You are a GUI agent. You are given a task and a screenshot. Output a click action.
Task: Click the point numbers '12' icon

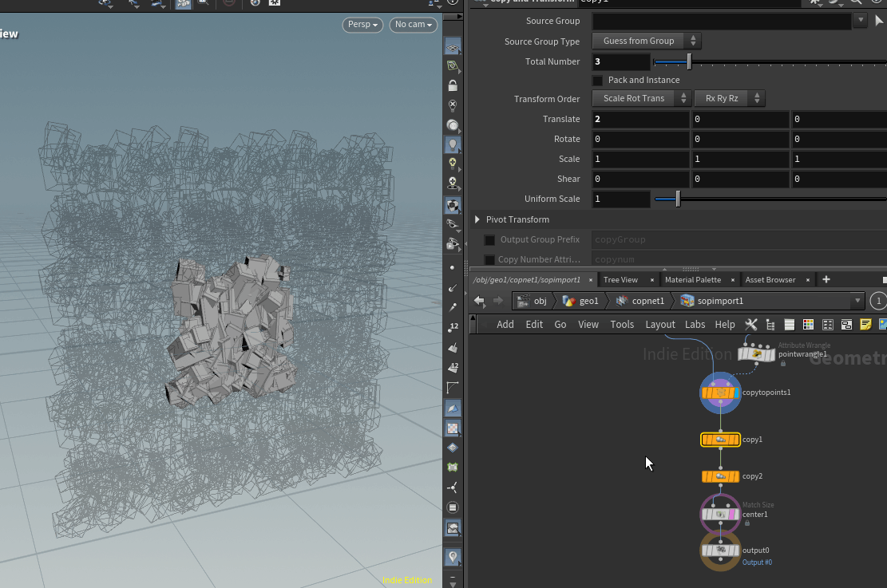click(453, 327)
